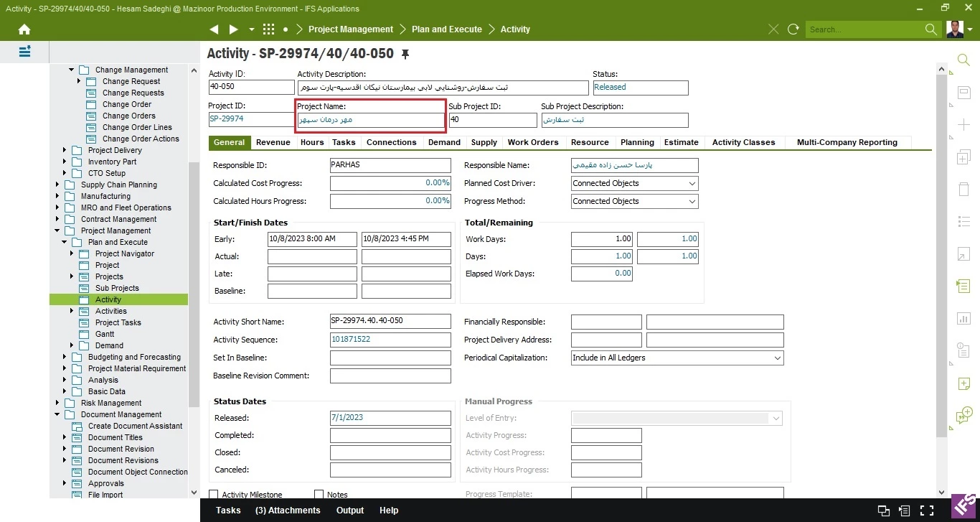The image size is (980, 522).
Task: Click the Home icon in top bar
Action: coord(24,29)
